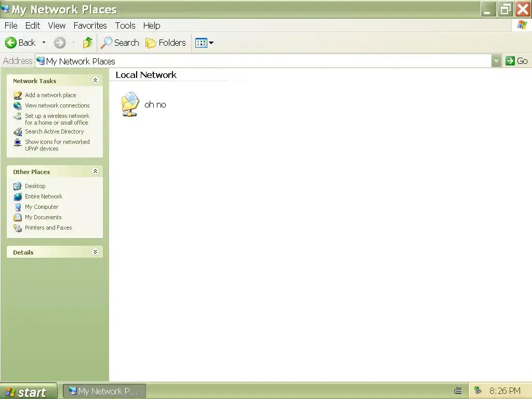Click the 8:26 PM clock
Viewport: 532px width, 399px height.
point(505,391)
